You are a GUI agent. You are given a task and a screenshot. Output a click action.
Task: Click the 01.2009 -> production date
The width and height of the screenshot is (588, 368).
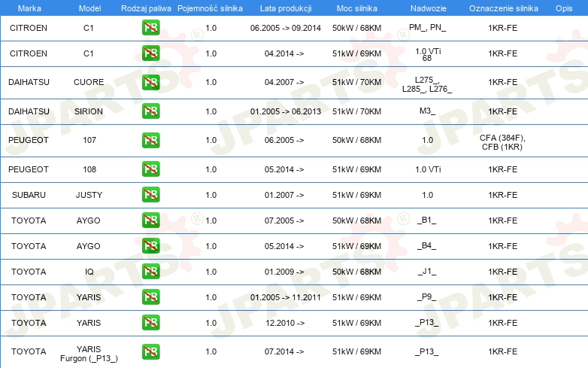(284, 272)
